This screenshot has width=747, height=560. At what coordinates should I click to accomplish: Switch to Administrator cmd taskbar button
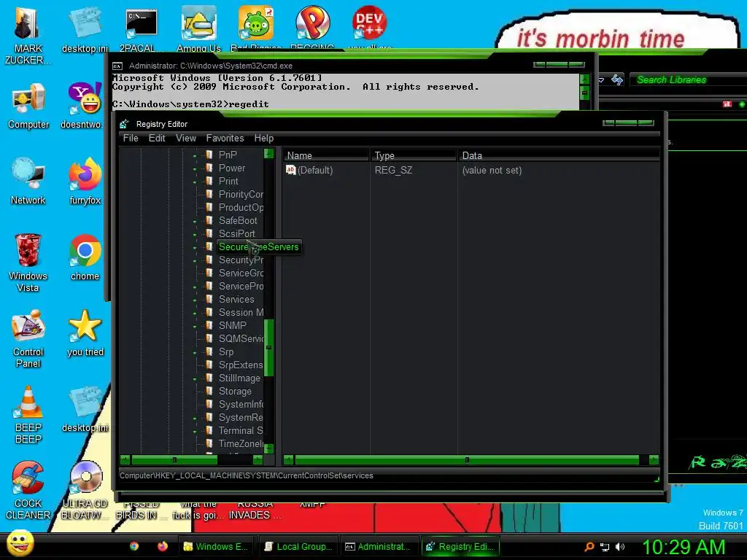point(379,546)
